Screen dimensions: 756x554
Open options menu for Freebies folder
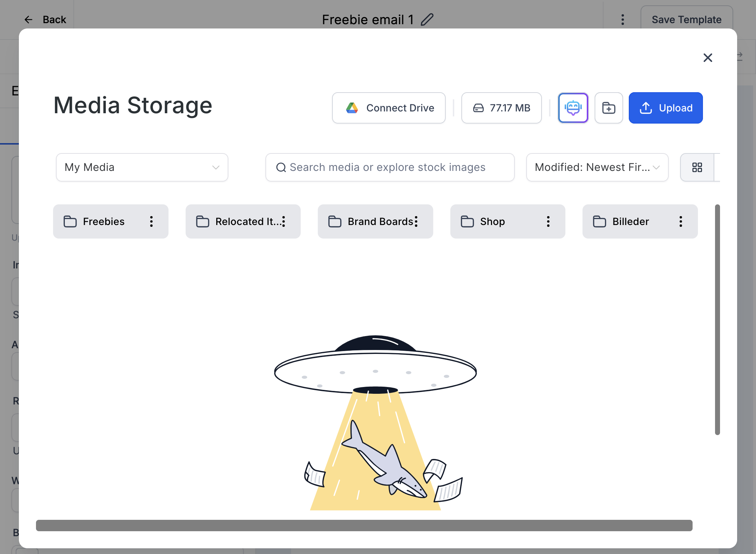coord(151,221)
